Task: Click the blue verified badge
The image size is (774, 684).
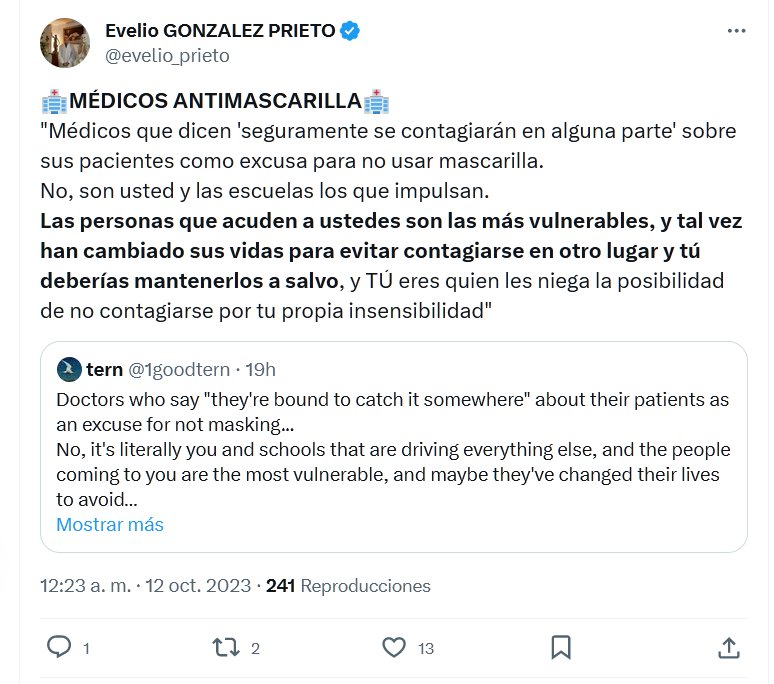Action: (x=350, y=31)
